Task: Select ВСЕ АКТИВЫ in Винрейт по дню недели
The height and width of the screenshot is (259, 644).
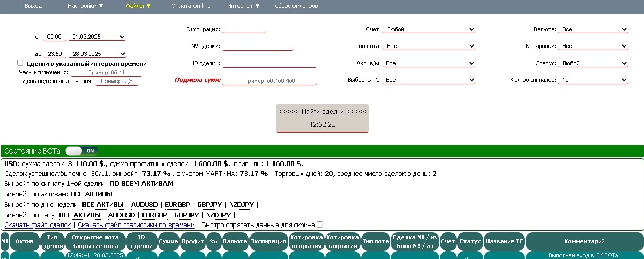Action: tap(103, 204)
